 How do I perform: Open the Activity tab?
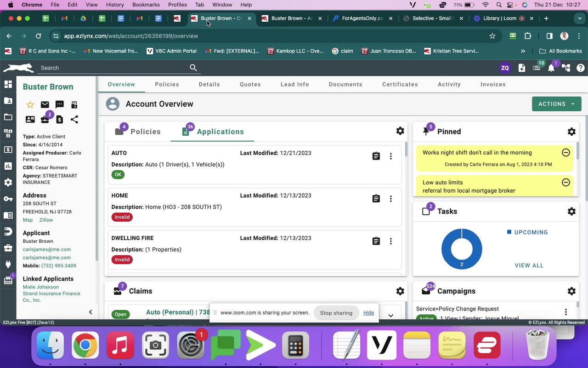tap(449, 84)
